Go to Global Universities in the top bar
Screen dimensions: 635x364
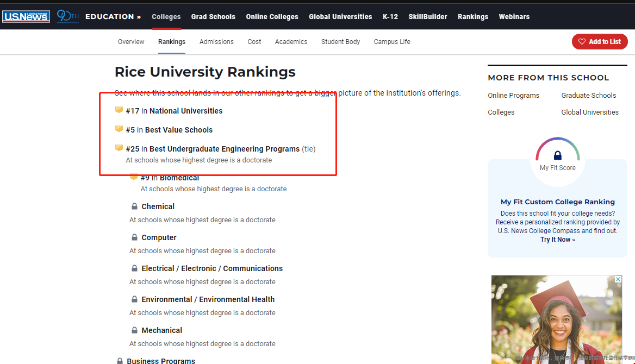click(x=340, y=17)
